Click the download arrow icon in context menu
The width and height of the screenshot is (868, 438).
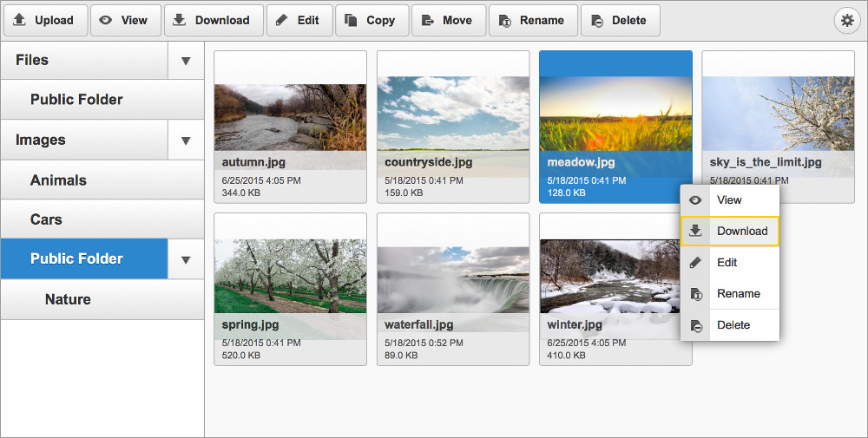pyautogui.click(x=695, y=232)
